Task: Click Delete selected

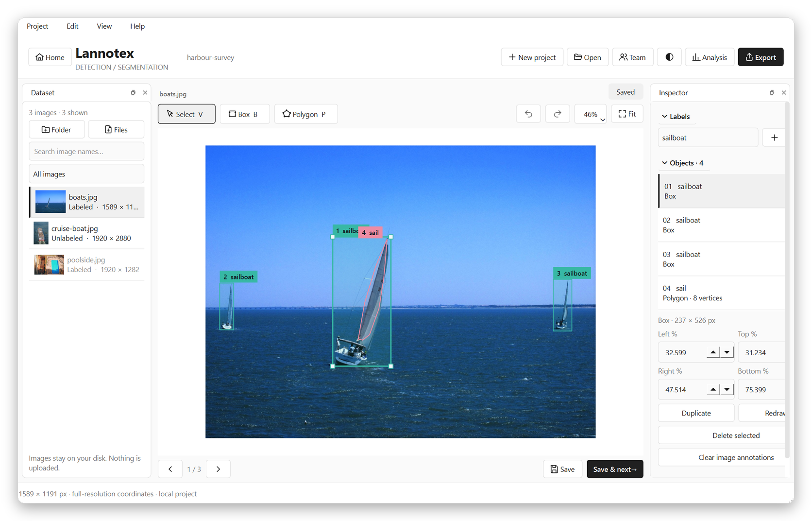Action: (722, 435)
